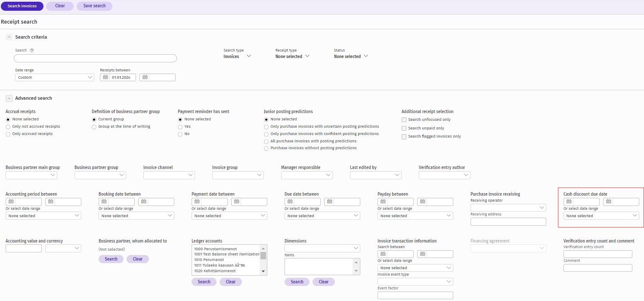Collapse the Advanced search section
The height and width of the screenshot is (301, 644).
coord(9,98)
